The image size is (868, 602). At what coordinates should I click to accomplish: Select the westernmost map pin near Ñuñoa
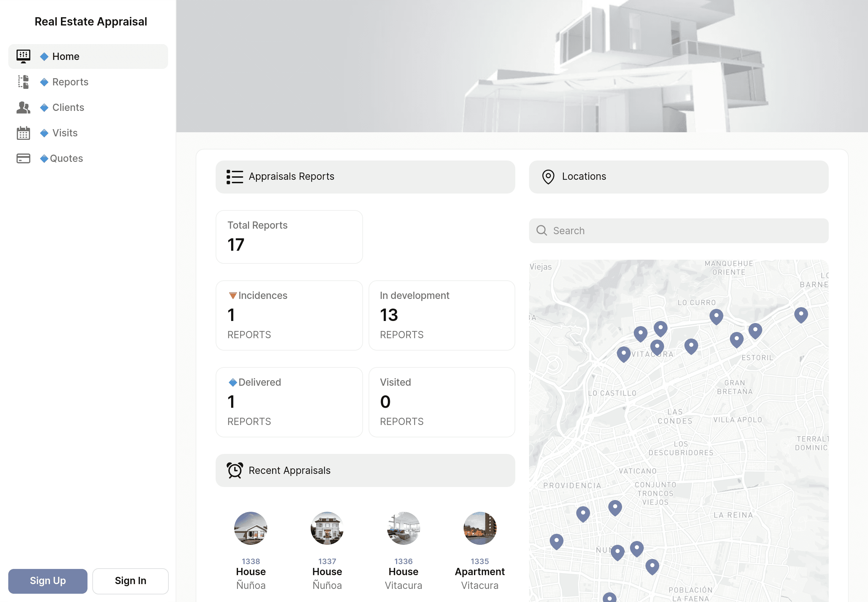556,541
